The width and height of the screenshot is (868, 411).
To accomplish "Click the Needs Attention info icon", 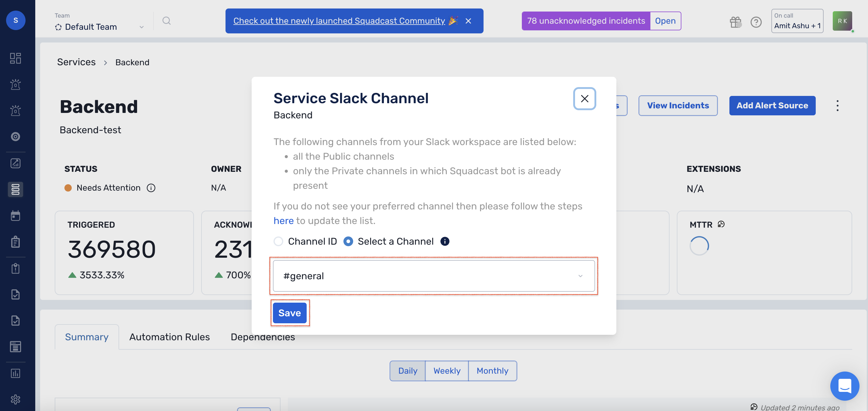I will [x=151, y=188].
